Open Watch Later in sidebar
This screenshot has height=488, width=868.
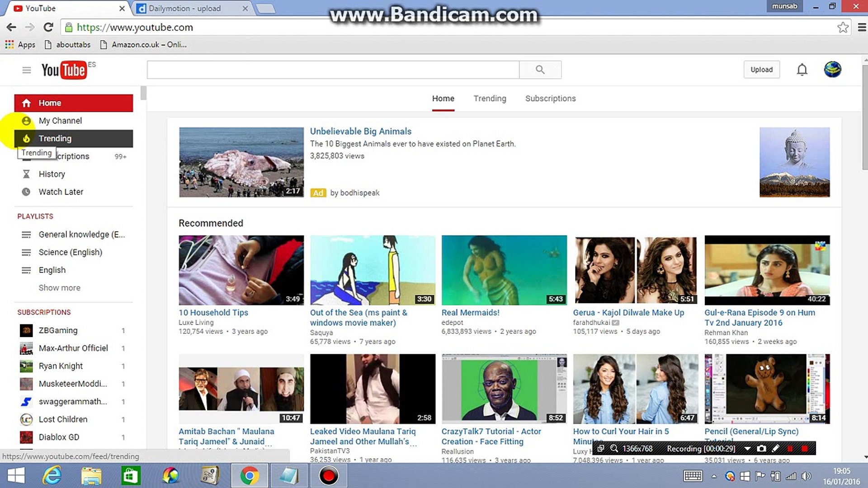click(x=61, y=192)
